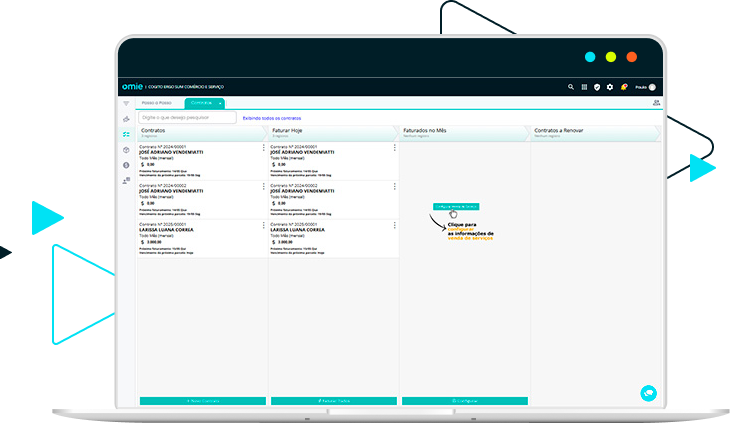
Task: Expand the Contratos tab dropdown arrow
Action: [220, 103]
